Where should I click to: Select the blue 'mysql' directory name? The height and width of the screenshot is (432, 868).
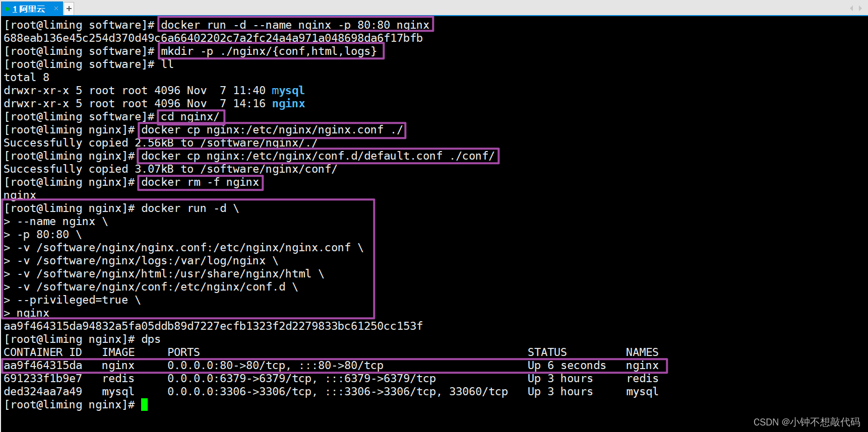[x=288, y=91]
